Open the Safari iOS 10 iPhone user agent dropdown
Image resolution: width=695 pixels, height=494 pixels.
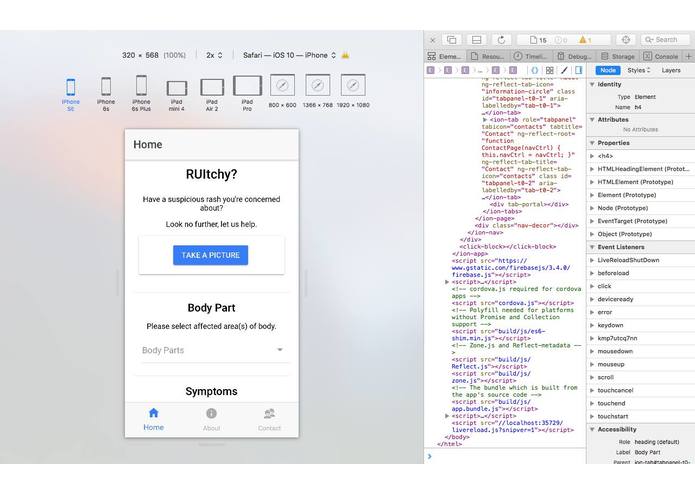point(289,55)
